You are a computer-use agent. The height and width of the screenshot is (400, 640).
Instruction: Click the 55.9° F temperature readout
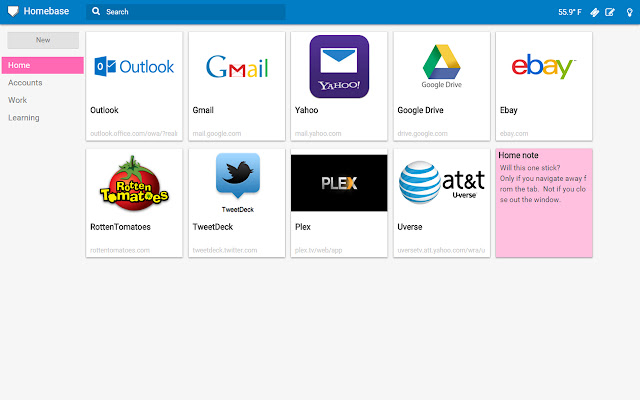tap(570, 12)
